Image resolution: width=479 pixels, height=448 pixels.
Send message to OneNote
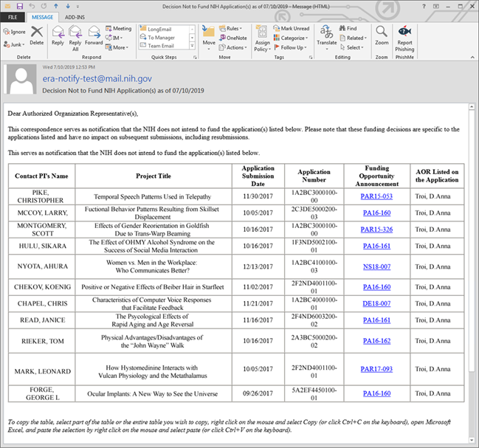233,38
